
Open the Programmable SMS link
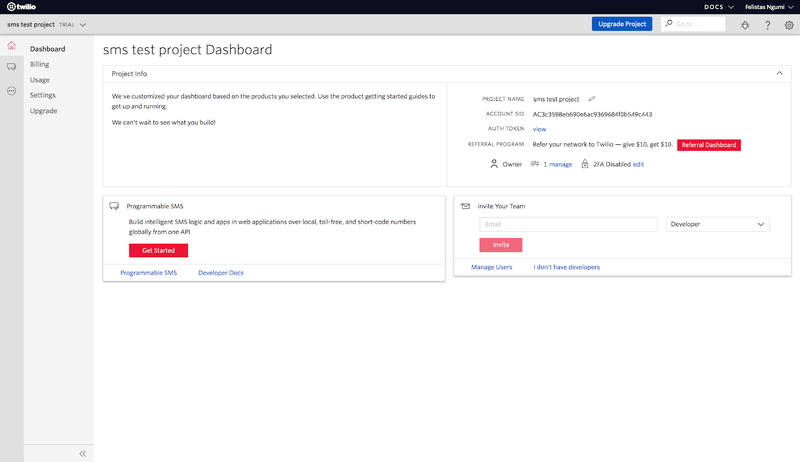click(x=148, y=273)
